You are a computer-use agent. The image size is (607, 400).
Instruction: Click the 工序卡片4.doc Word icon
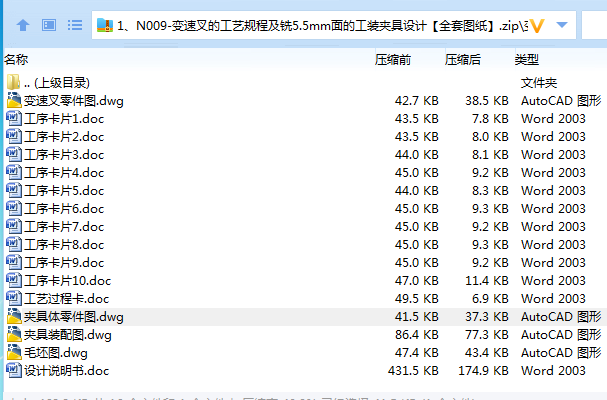pyautogui.click(x=14, y=172)
